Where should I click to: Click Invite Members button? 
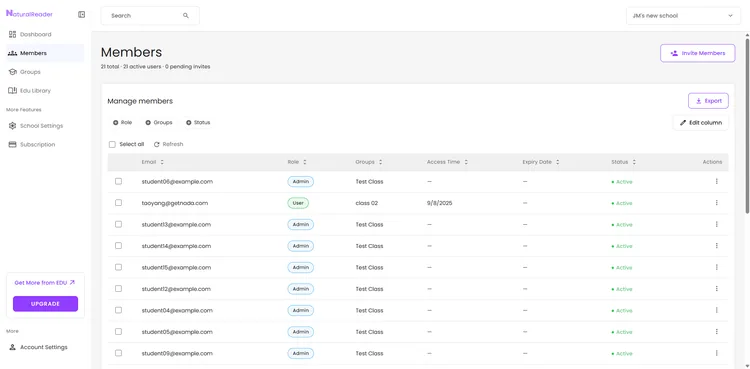pyautogui.click(x=697, y=53)
